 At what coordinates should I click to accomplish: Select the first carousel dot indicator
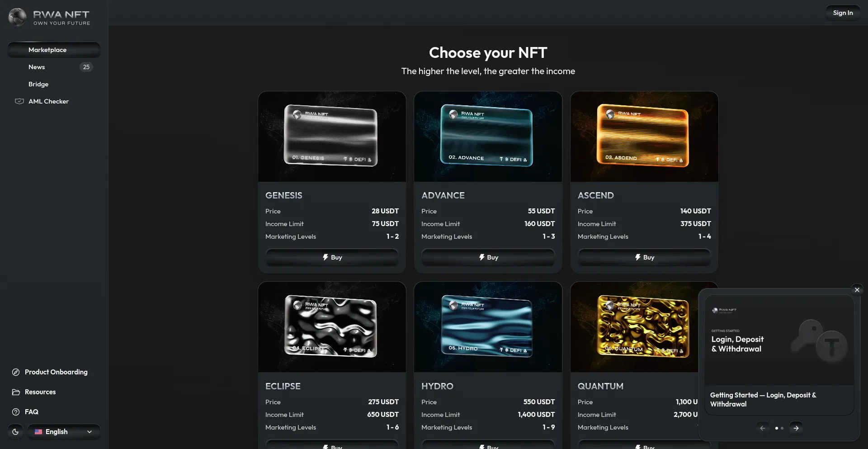coord(777,428)
